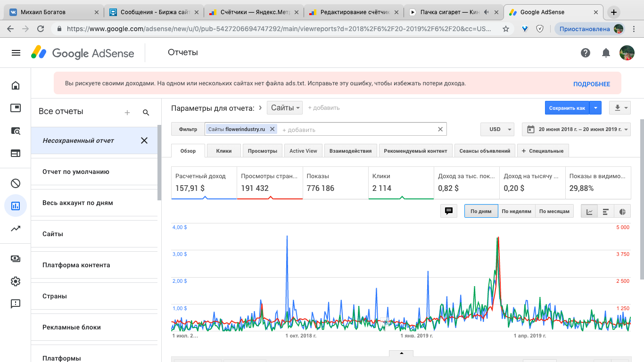This screenshot has width=644, height=362.
Task: Switch to the Просмотры tab
Action: pyautogui.click(x=263, y=151)
